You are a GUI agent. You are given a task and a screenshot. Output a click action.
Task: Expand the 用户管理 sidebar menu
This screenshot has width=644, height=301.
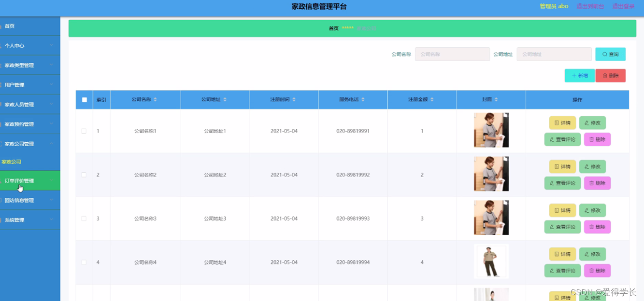click(30, 85)
